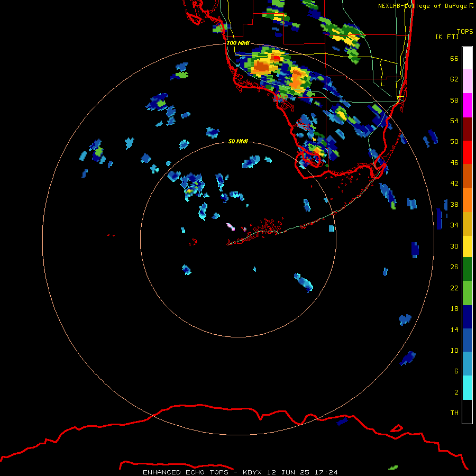Click the light green legend swatch below 26

[467, 293]
